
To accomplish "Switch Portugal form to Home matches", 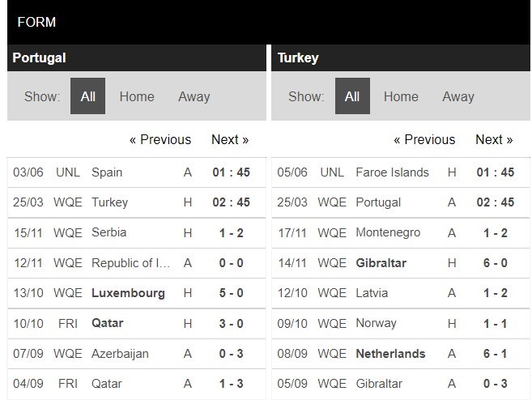I will pos(137,96).
